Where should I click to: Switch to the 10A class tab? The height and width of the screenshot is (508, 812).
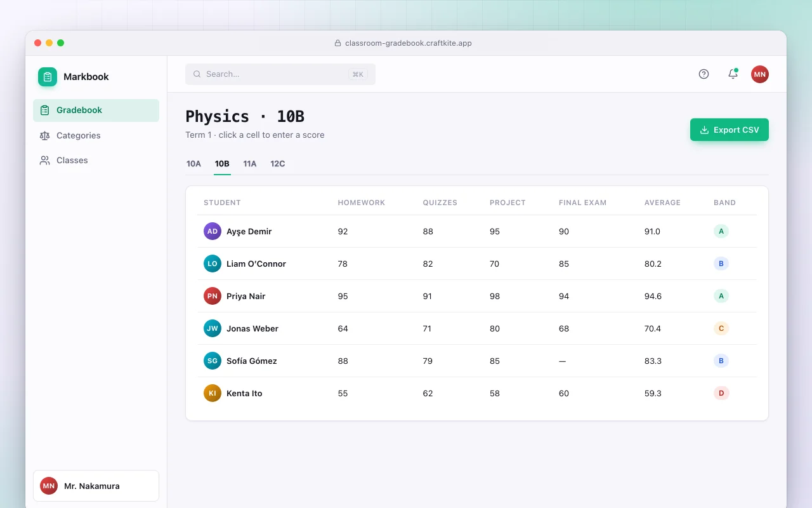(193, 164)
